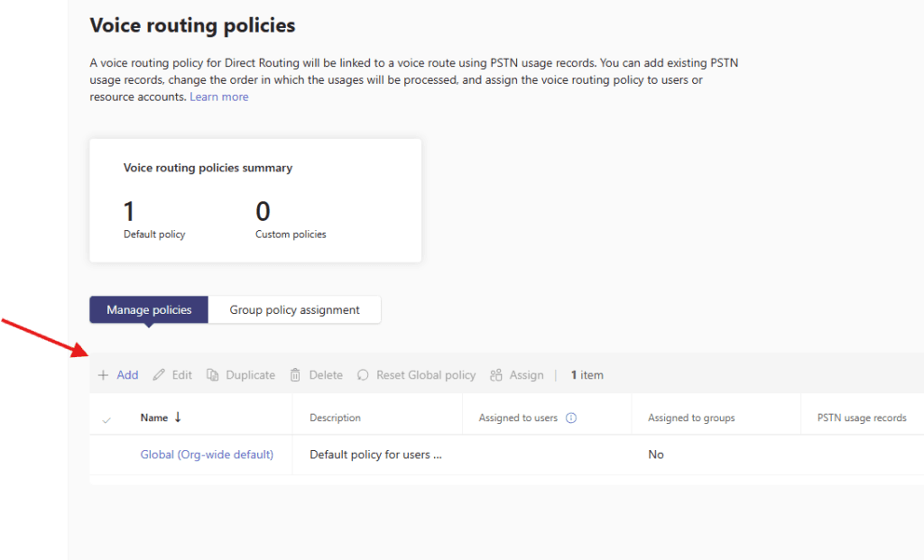Screen dimensions: 924x560
Task: Click the Duplicate copy icon
Action: pos(213,375)
